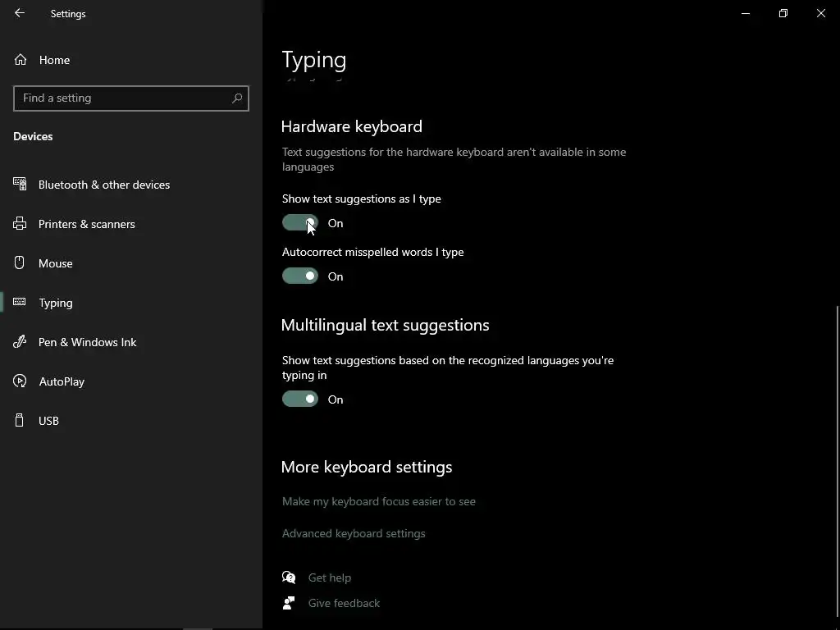Open the AutoPlay settings page

62,381
